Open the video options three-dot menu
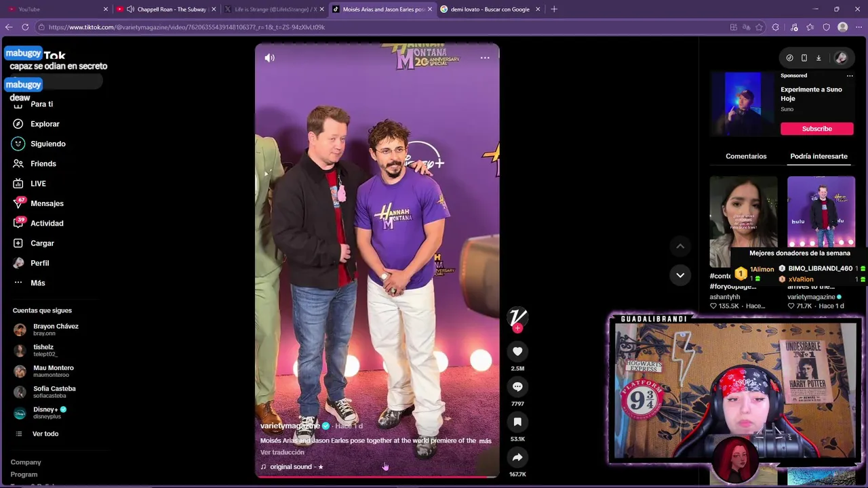 [x=485, y=58]
